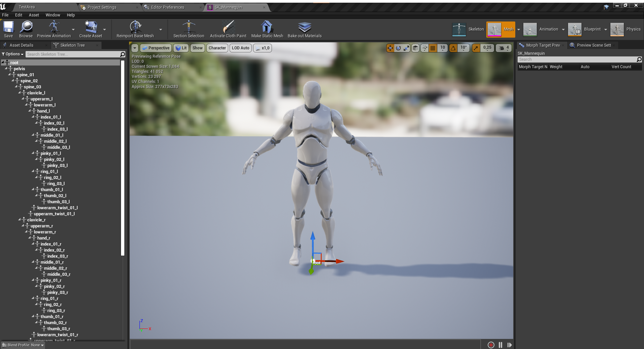Click the Show viewport button
The width and height of the screenshot is (644, 349).
pos(198,48)
